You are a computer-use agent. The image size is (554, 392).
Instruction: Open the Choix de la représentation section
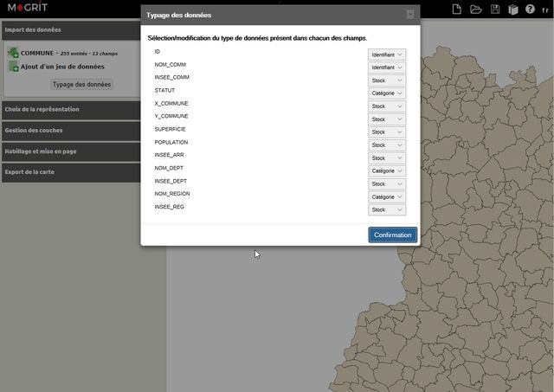tap(83, 110)
